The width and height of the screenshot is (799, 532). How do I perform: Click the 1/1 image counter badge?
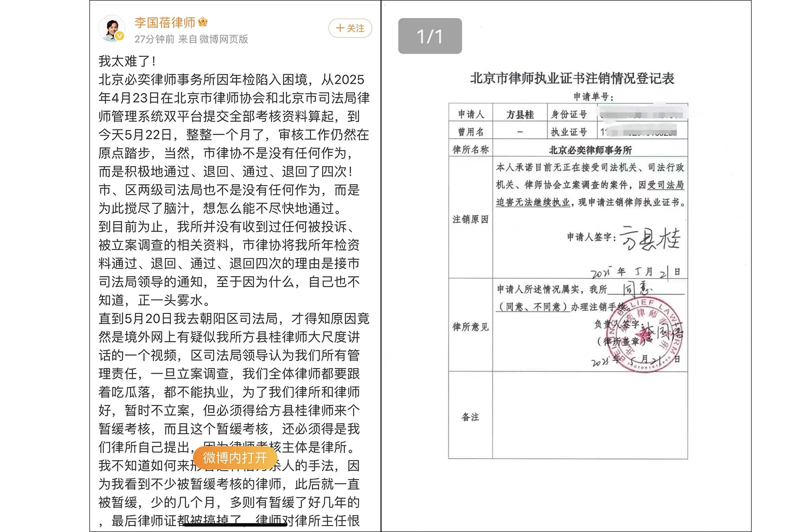click(x=429, y=36)
